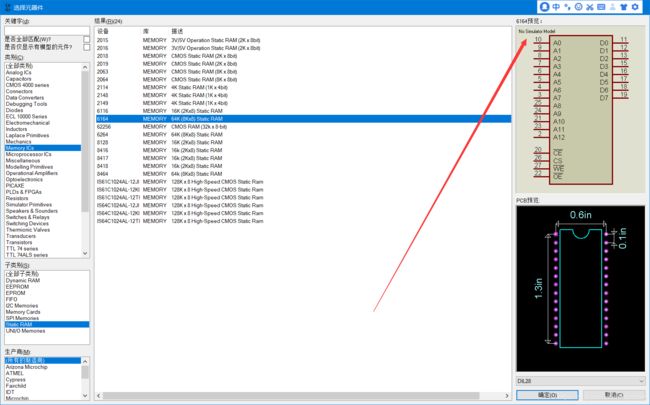Screen dimensions: 650x405
Task: Select EEPROM subcategory
Action: coord(17,287)
